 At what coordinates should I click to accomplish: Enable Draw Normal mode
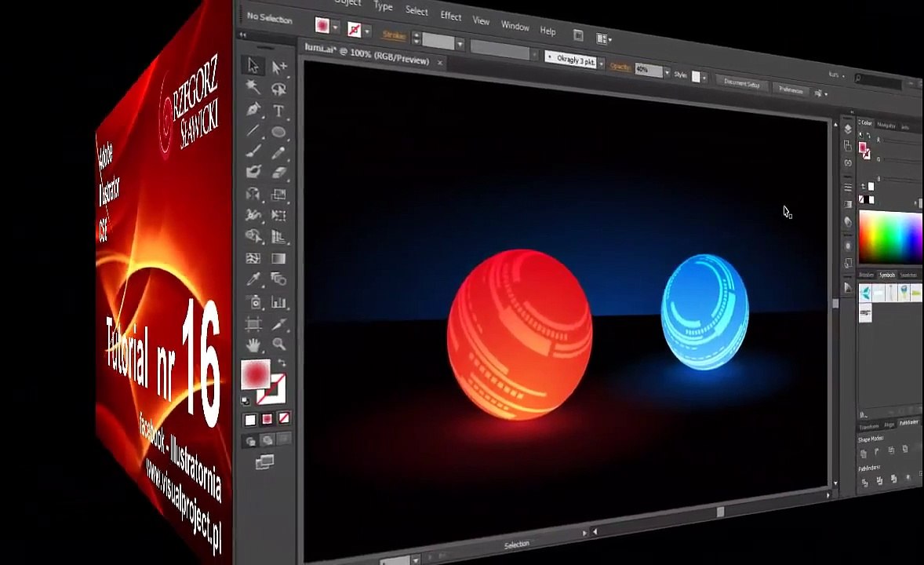point(250,441)
